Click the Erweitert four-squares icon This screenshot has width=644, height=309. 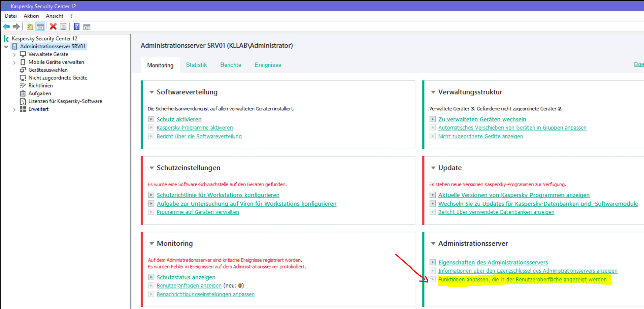[23, 109]
